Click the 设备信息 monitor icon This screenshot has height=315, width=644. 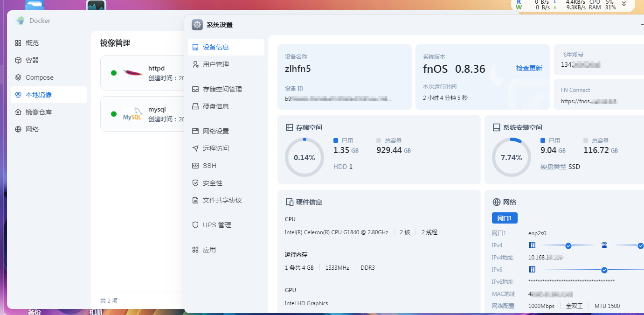pos(195,47)
